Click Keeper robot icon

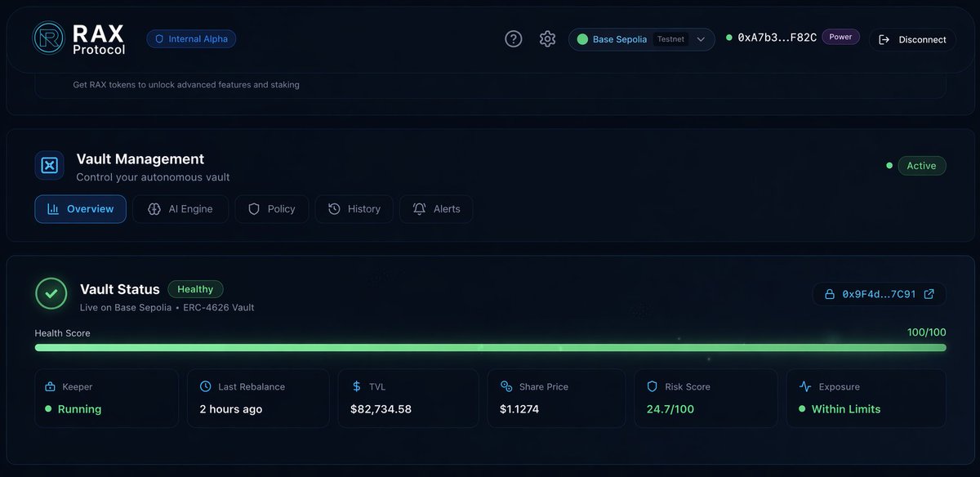(50, 386)
